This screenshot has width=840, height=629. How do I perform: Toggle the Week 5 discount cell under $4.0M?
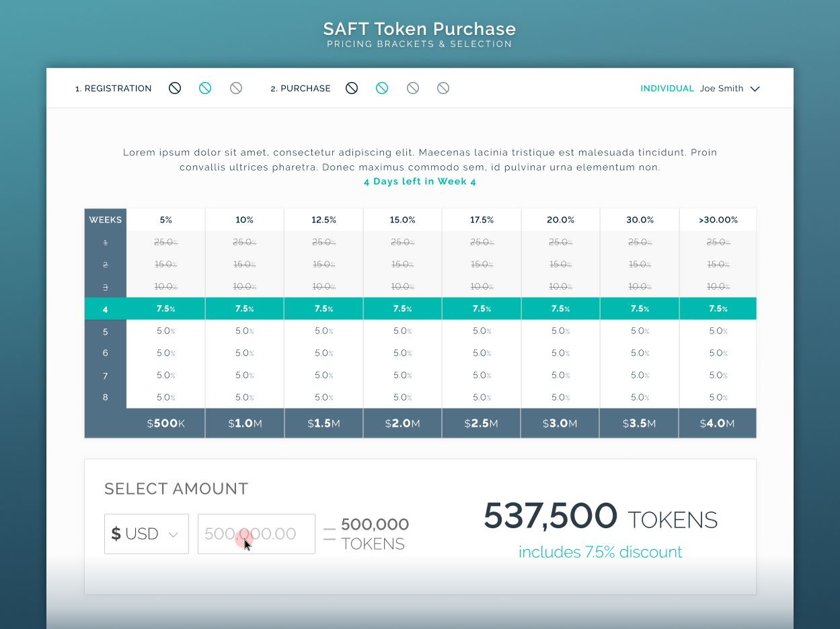[718, 331]
